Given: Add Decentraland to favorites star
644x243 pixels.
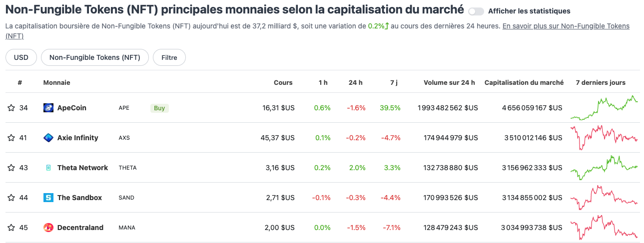Looking at the screenshot, I should tap(11, 228).
